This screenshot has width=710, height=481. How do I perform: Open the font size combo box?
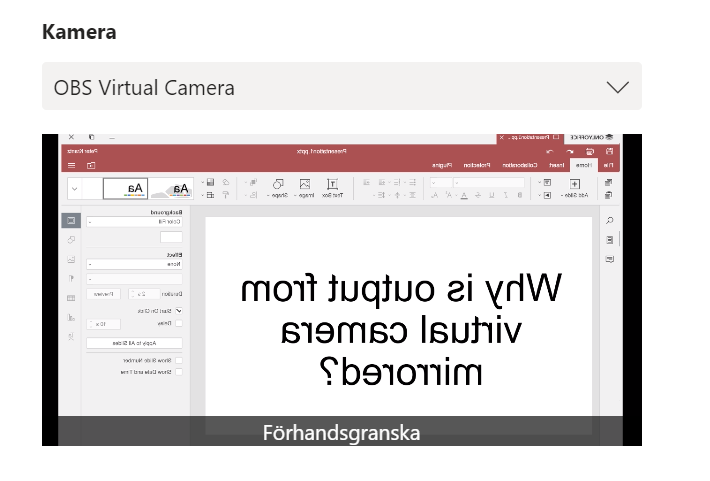[441, 183]
